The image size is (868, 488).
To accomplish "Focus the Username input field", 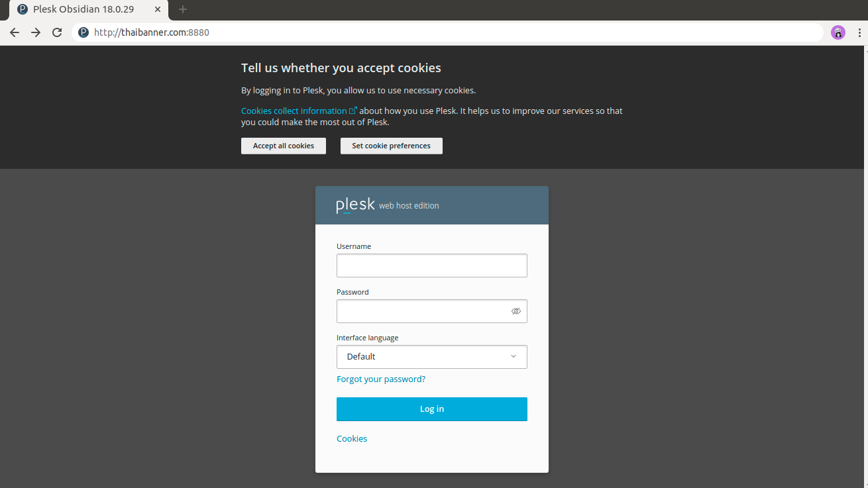I will 431,266.
